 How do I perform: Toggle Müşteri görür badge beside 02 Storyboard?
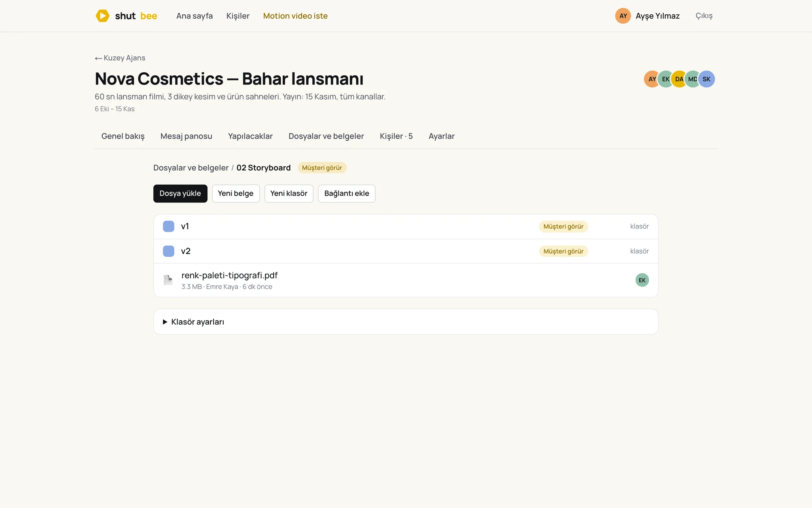click(322, 167)
